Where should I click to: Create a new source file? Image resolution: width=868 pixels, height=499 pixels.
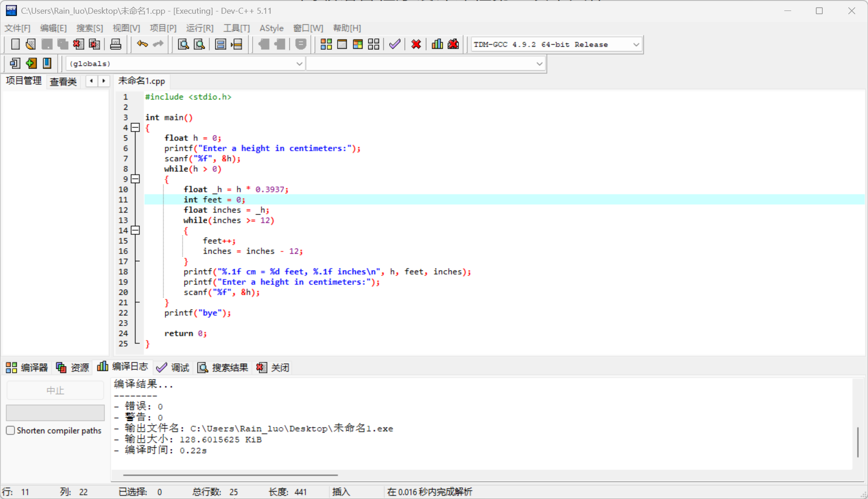15,44
